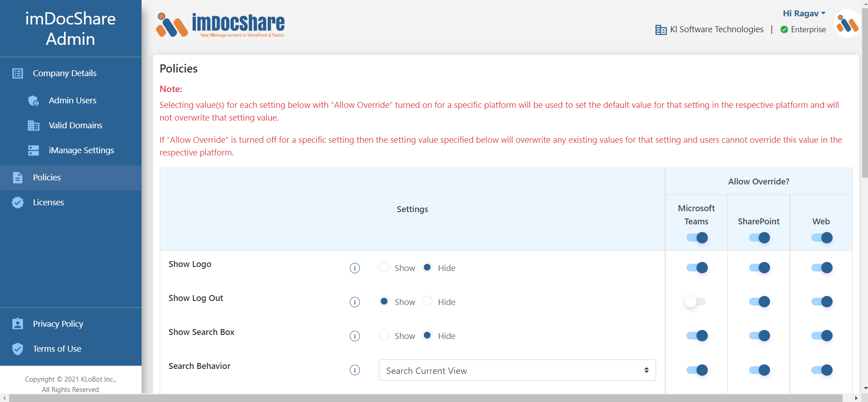Click the Terms of Use shield icon

[x=18, y=349]
